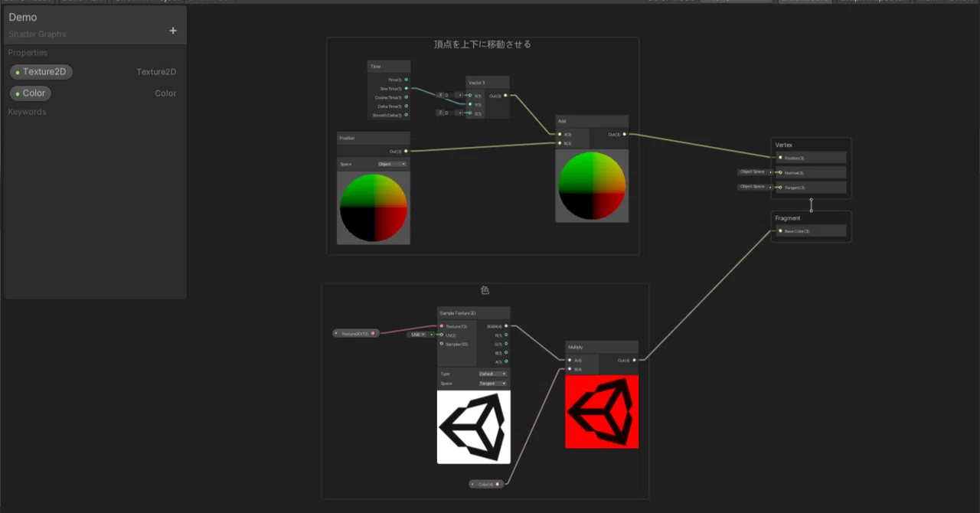
Task: Open Sample Texture 2D's Space dropdown showing Tangent
Action: click(x=492, y=383)
